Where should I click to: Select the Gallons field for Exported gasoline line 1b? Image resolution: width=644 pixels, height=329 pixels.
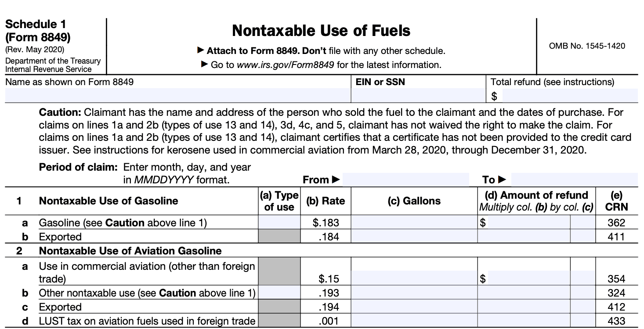(x=414, y=237)
